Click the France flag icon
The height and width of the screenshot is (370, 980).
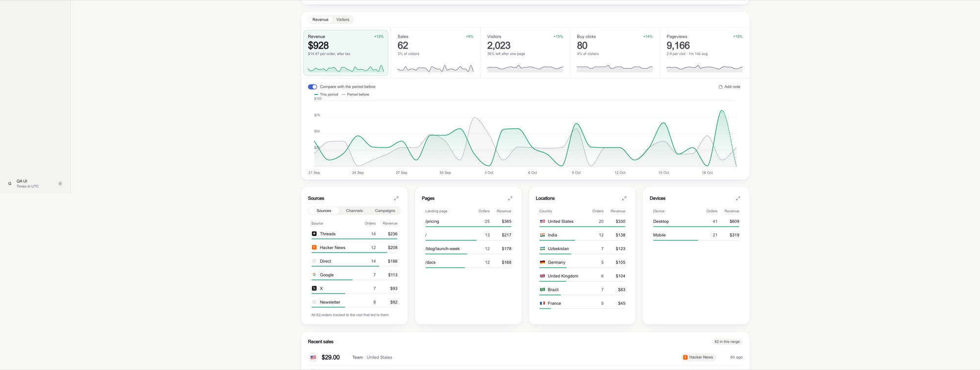click(542, 303)
